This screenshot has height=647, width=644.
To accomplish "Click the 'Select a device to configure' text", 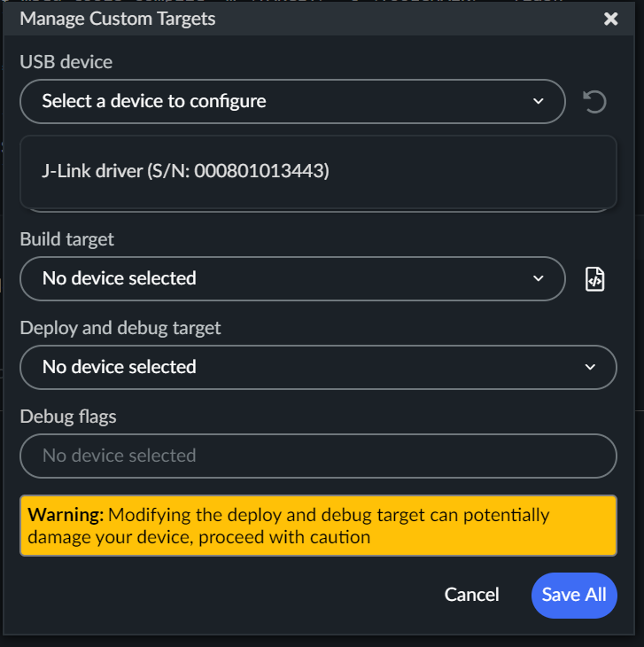I will [x=154, y=101].
